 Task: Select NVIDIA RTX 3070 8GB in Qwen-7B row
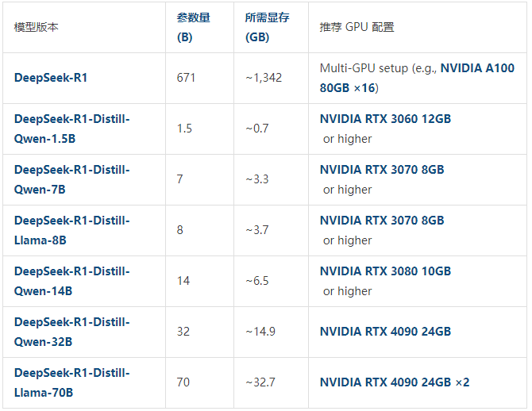[x=382, y=170]
